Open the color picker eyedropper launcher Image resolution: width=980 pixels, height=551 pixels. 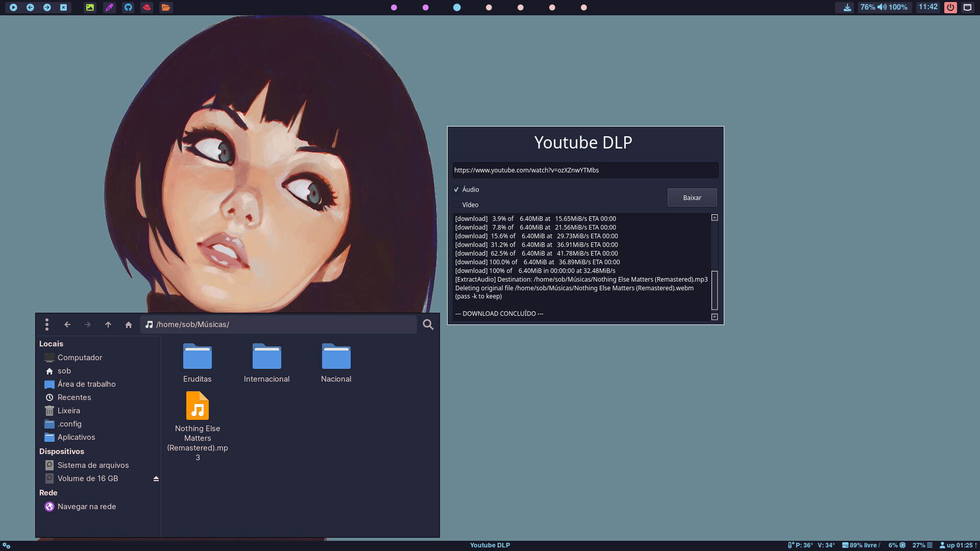pyautogui.click(x=109, y=7)
